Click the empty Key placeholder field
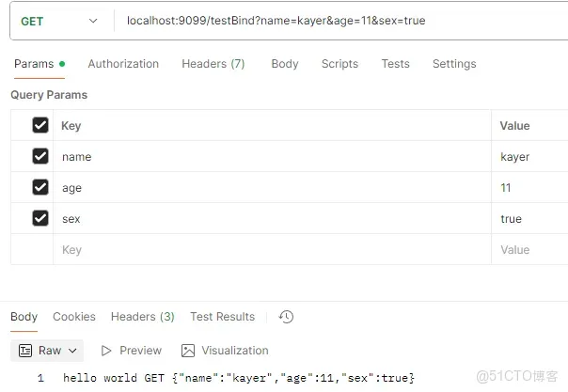Viewport: 568px width, 392px height. 273,250
